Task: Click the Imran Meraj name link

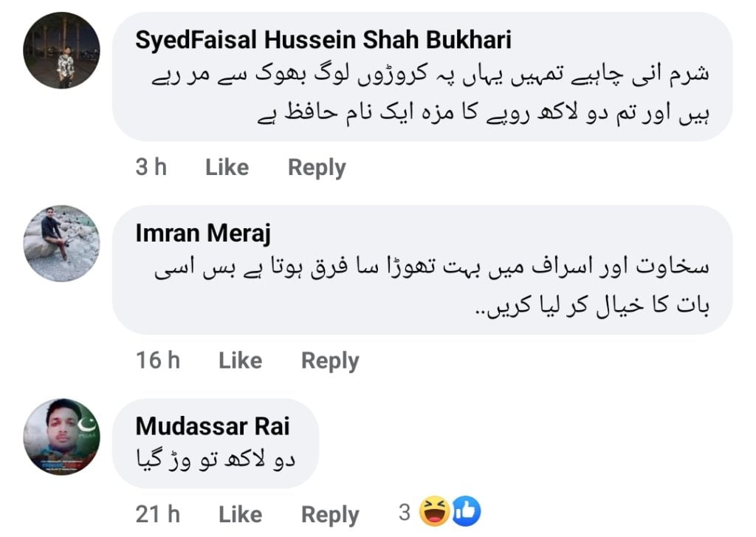Action: (203, 233)
